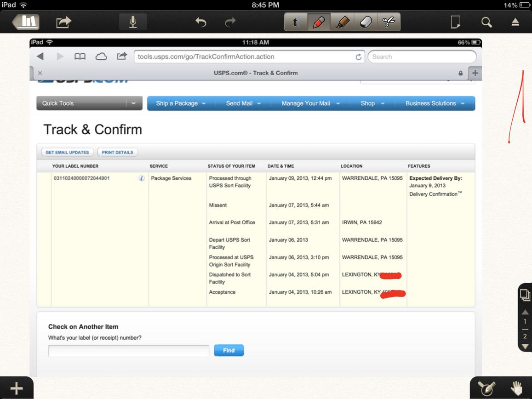
Task: Undo the last stroke
Action: pos(200,22)
